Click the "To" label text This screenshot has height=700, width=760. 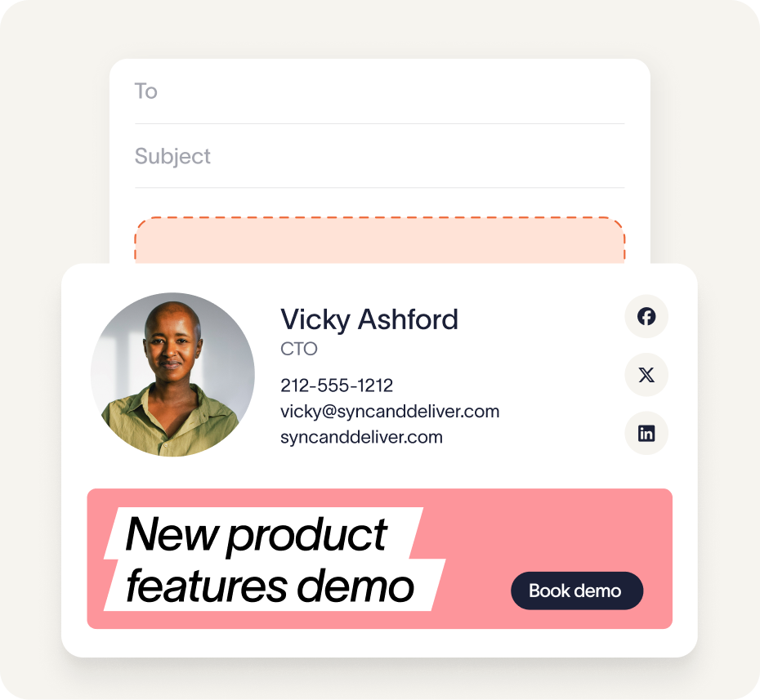click(x=146, y=91)
